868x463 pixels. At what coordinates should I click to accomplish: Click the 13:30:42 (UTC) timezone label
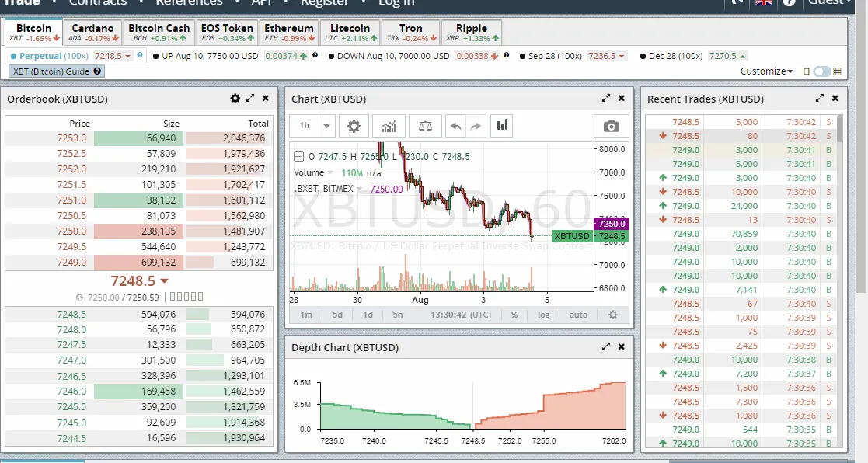pos(461,315)
